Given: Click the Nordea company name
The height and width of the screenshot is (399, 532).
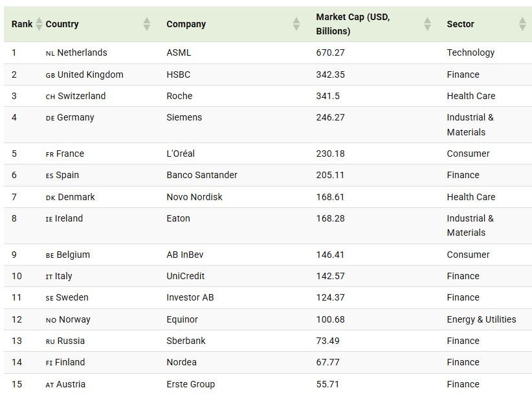Looking at the screenshot, I should [x=181, y=362].
